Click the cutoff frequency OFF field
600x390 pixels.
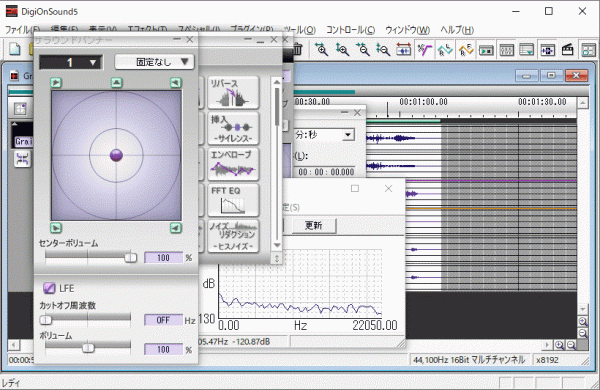point(163,320)
